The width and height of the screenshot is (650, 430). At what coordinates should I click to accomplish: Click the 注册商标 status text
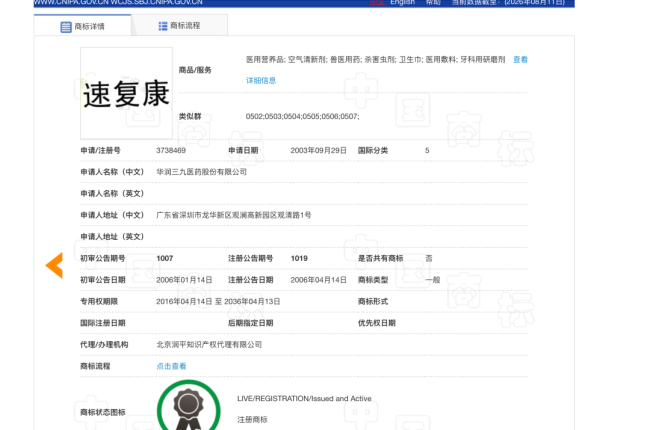pos(252,420)
